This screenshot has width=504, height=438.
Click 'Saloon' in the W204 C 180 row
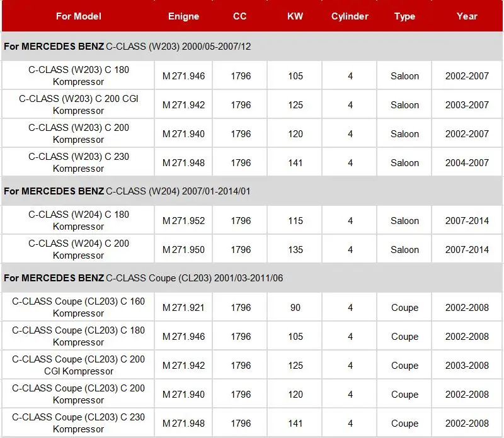coord(404,221)
